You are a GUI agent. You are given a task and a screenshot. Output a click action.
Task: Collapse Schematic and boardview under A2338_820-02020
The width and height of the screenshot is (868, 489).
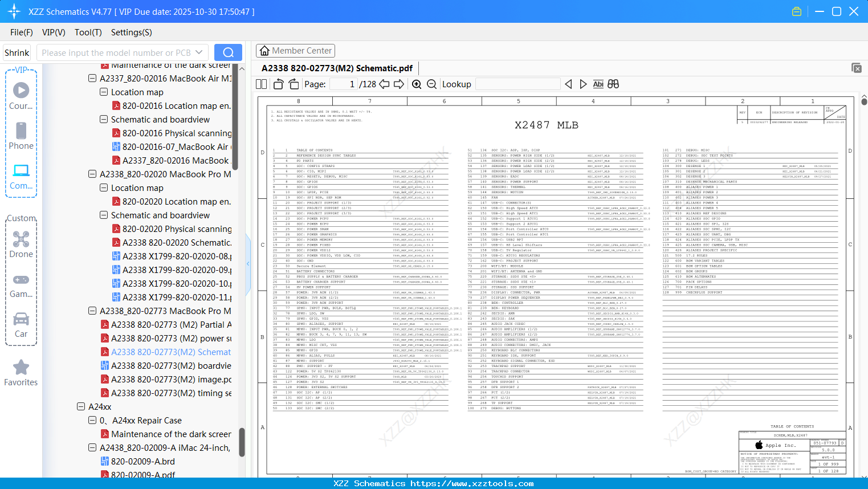click(x=104, y=215)
